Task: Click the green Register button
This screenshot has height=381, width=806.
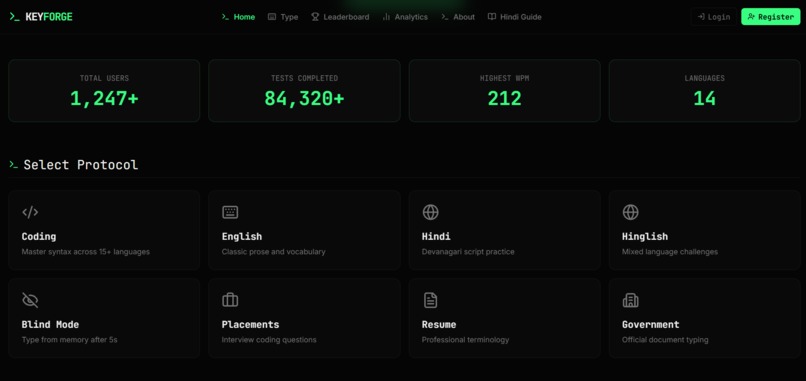Action: (x=771, y=16)
